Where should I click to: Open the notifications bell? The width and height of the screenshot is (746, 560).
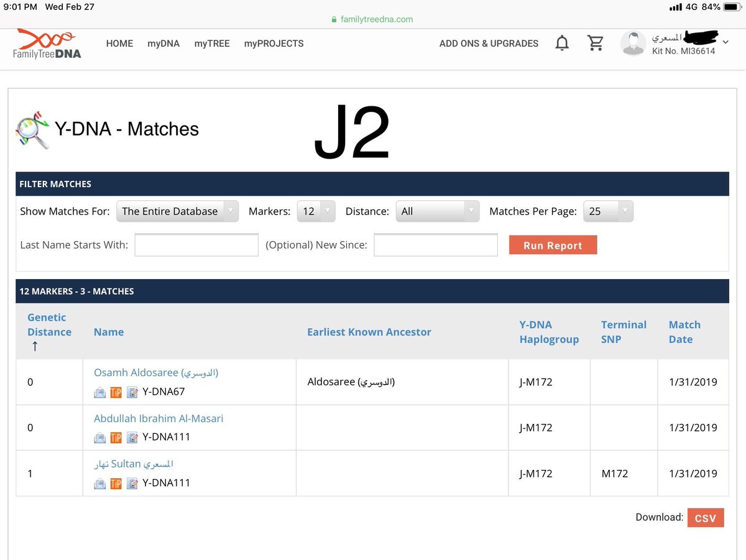tap(562, 43)
